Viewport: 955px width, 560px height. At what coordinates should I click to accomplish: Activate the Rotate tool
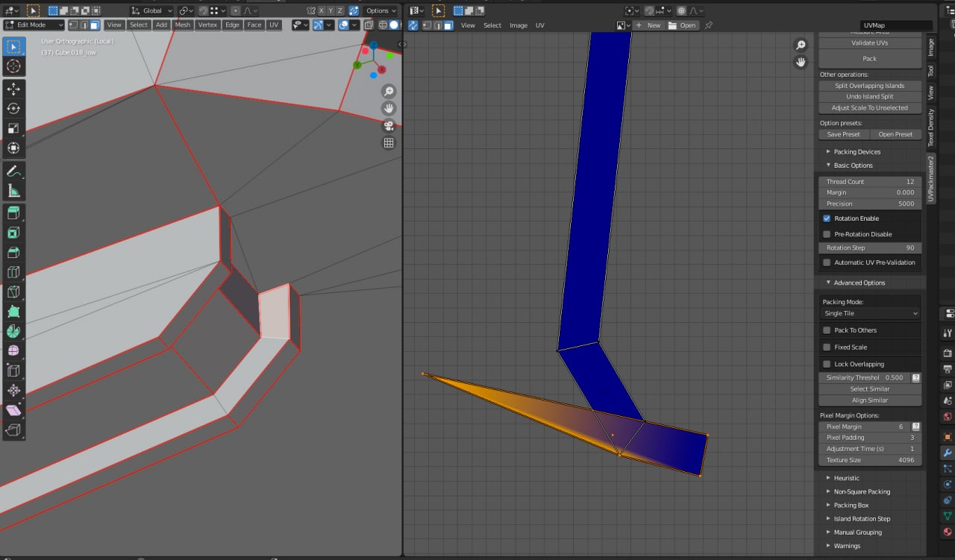point(13,109)
